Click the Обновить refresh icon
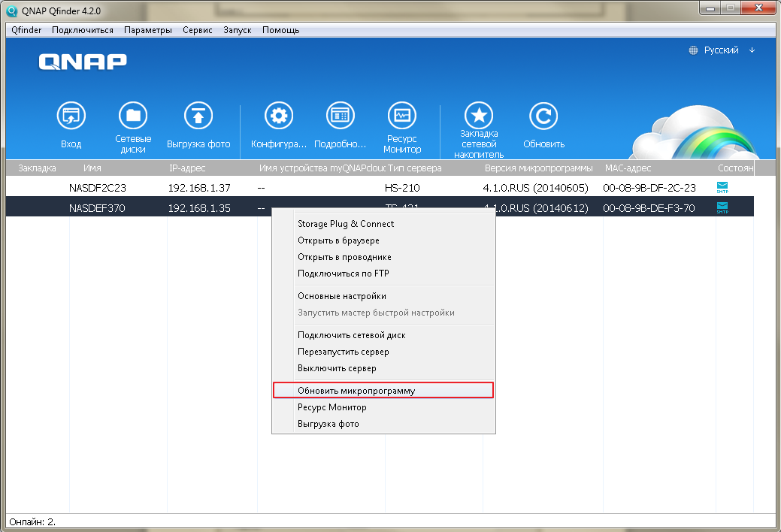 click(x=543, y=116)
